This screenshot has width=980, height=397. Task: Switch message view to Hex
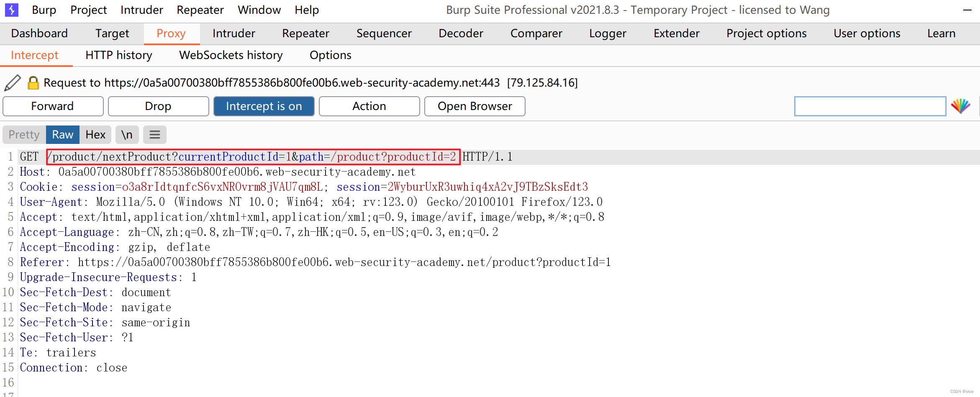click(95, 135)
